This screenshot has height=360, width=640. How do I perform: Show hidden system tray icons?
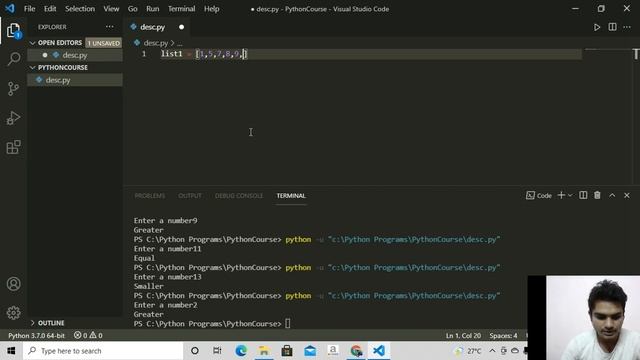pyautogui.click(x=492, y=351)
